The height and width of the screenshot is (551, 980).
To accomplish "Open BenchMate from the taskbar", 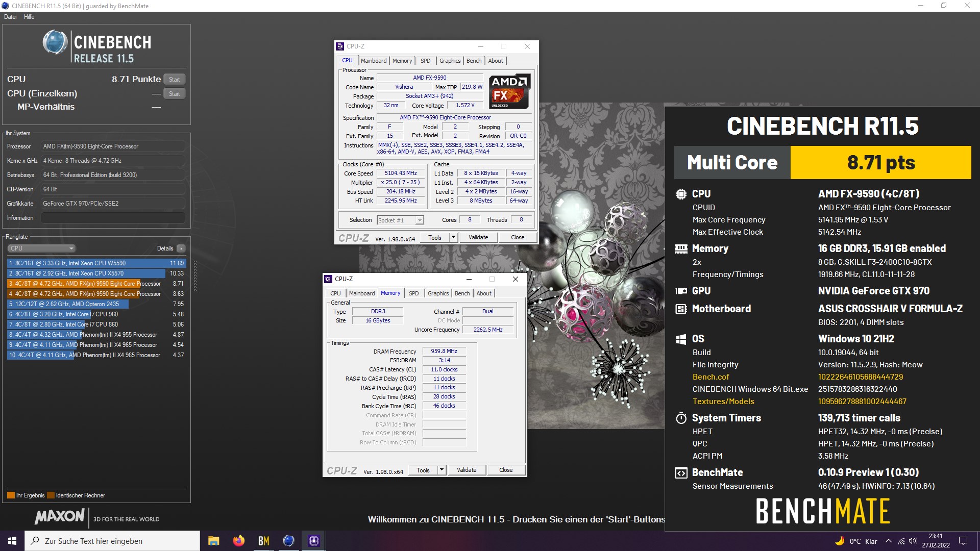I will [264, 541].
